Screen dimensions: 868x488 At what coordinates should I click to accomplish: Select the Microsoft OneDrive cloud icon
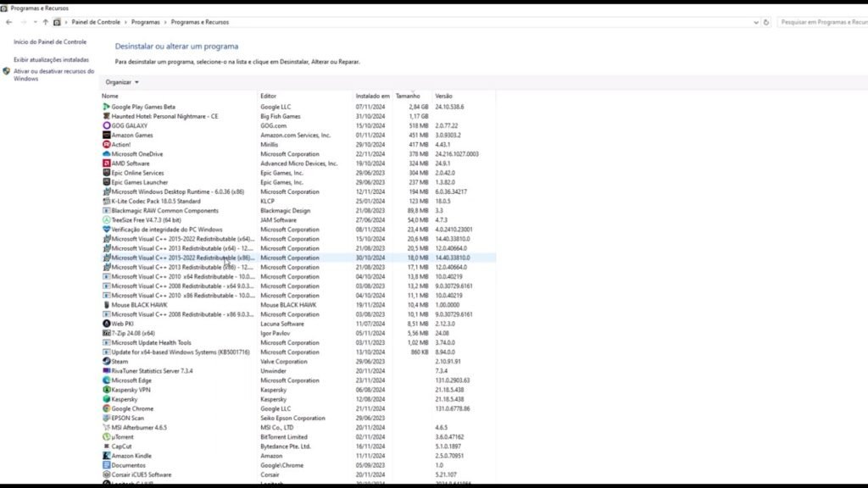pyautogui.click(x=106, y=154)
